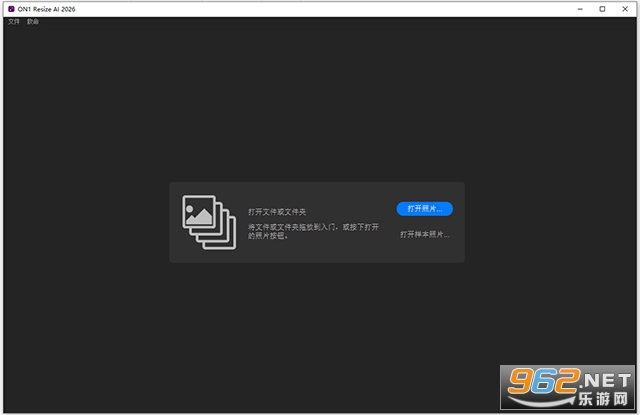Screen dimensions: 640x415
Task: Minimize the ON1 Resize AI window
Action: (x=580, y=9)
